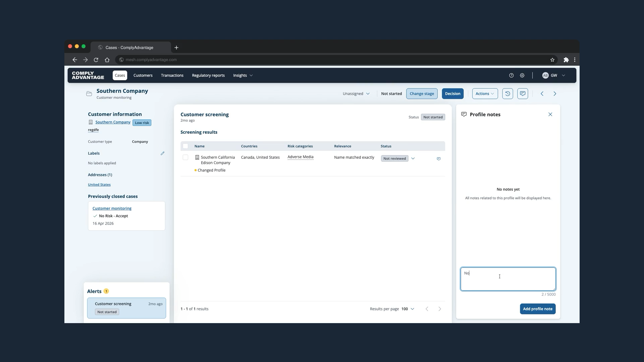This screenshot has width=644, height=362.
Task: Select all screening results header checkbox
Action: [x=185, y=146]
